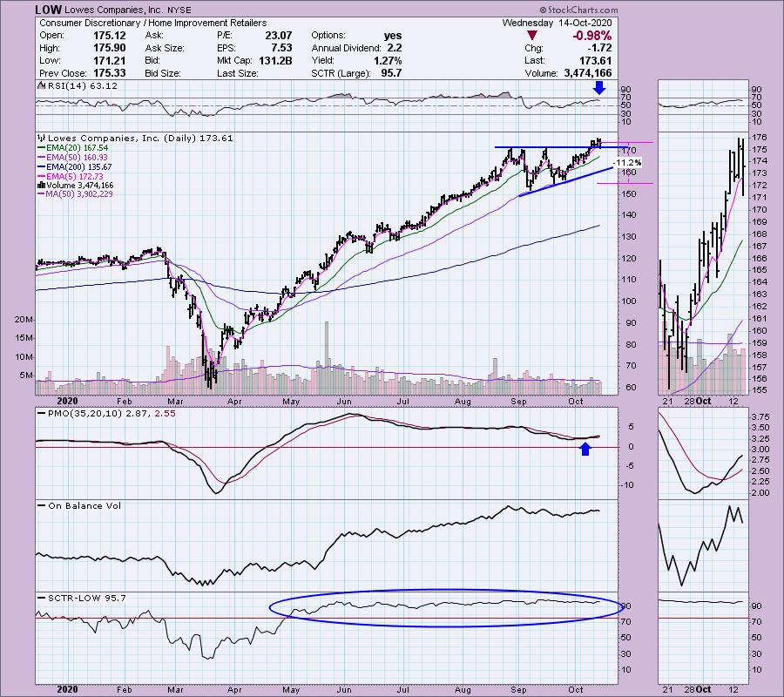Click the 20M volume axis label
The width and height of the screenshot is (784, 697).
click(24, 320)
